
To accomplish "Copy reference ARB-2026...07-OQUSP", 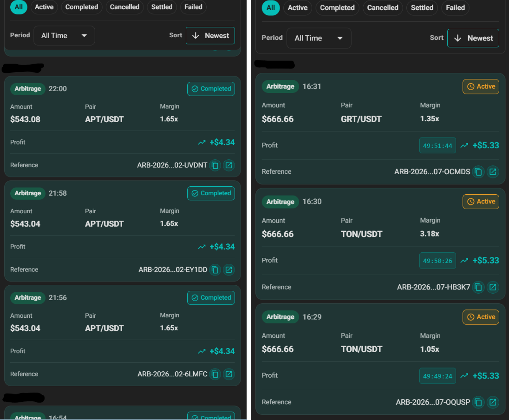I will (478, 402).
